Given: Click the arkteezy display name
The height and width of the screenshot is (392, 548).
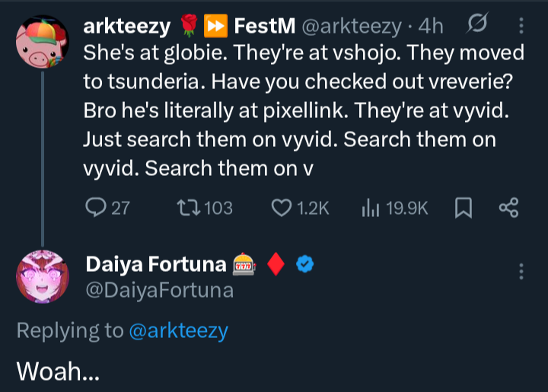Looking at the screenshot, I should pos(126,27).
